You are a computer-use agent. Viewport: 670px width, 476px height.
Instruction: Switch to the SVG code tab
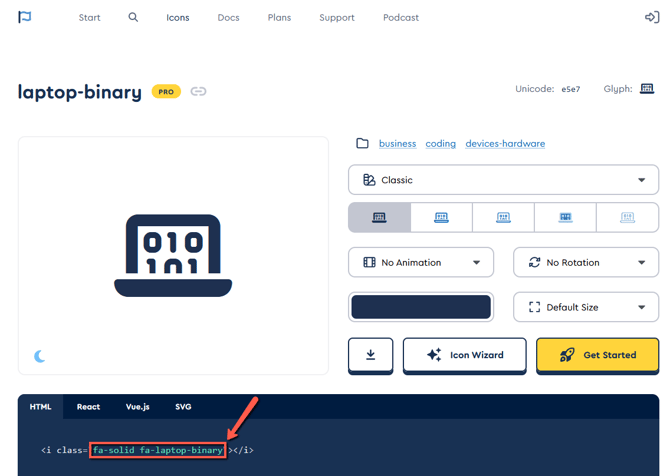click(x=183, y=407)
